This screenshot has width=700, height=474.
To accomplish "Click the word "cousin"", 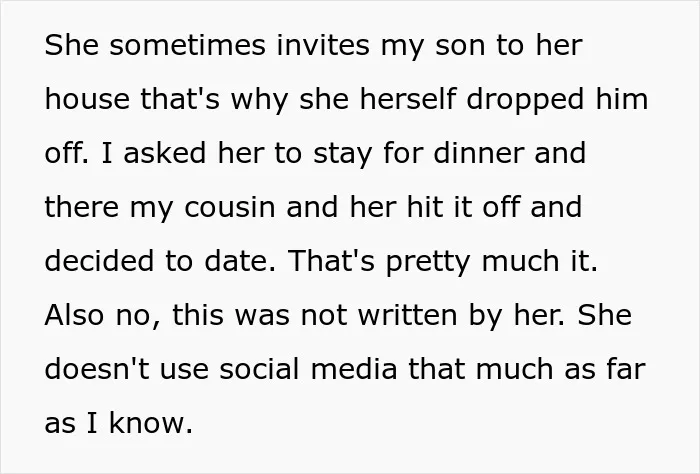I will coord(229,207).
